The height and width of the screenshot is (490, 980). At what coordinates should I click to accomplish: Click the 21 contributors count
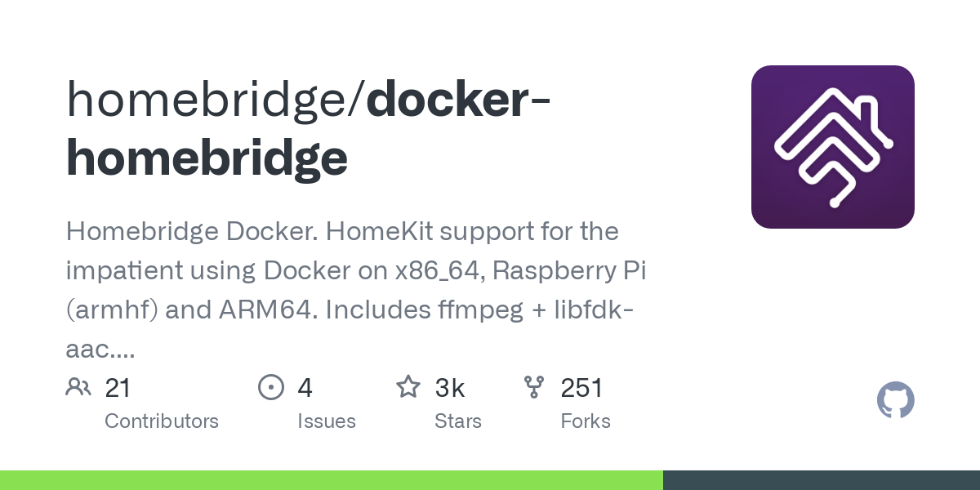click(118, 388)
